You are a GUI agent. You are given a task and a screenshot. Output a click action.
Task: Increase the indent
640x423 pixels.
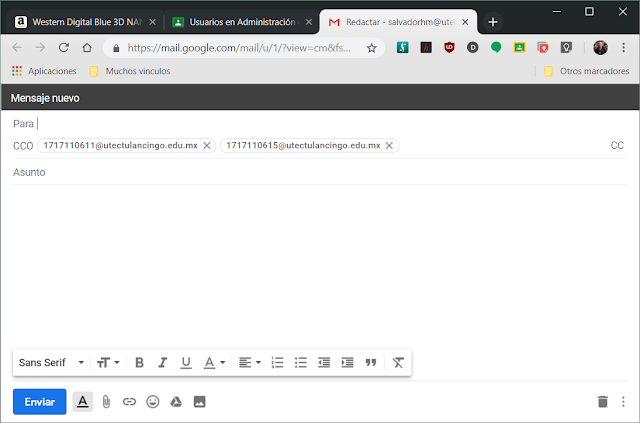[x=347, y=363]
